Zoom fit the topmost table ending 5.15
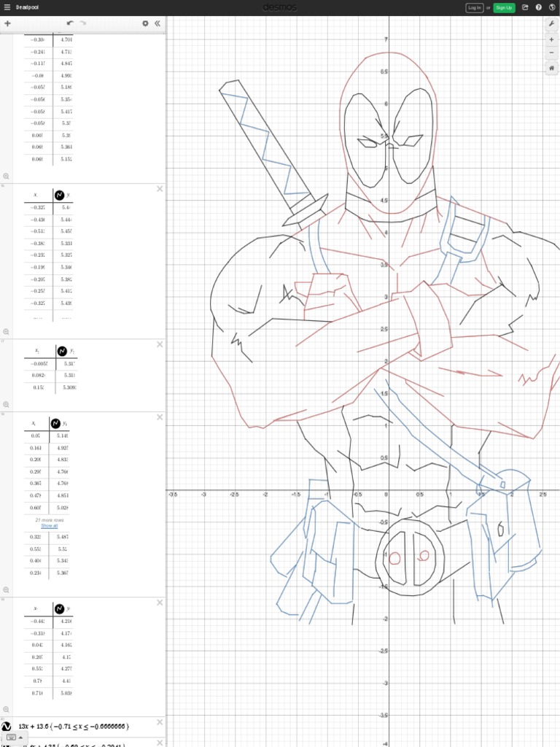The image size is (560, 747). point(6,177)
